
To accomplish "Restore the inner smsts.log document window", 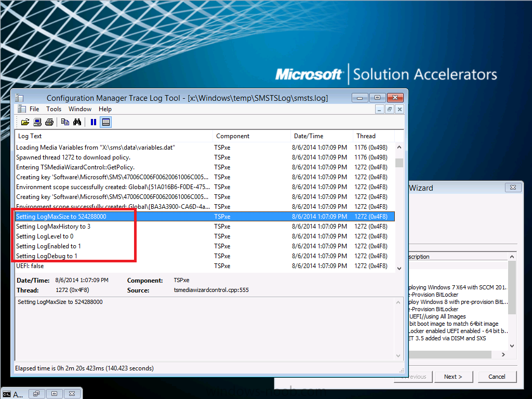I will [x=390, y=109].
